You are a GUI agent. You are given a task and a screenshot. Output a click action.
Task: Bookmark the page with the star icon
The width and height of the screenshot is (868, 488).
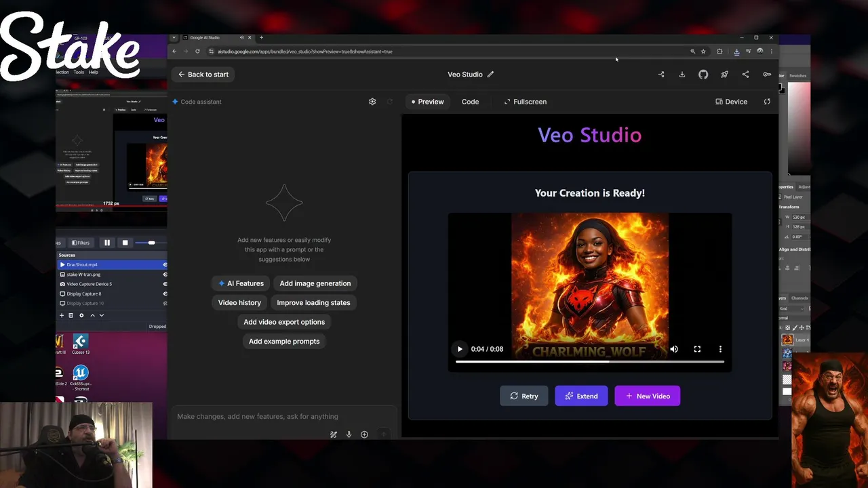(x=703, y=52)
